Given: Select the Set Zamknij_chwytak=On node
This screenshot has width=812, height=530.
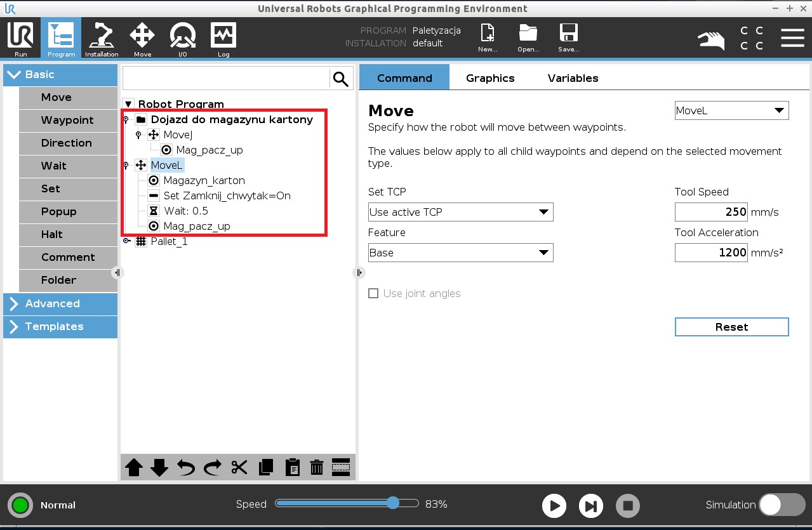Looking at the screenshot, I should (227, 195).
